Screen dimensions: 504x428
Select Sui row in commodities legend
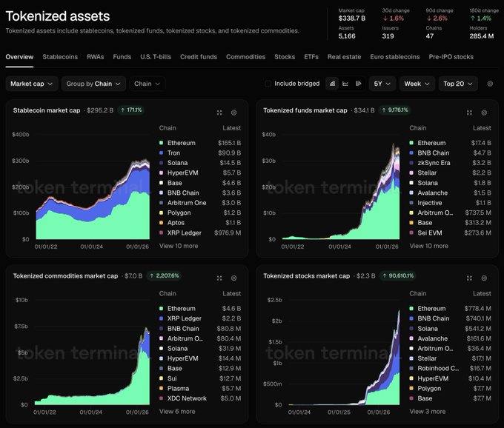click(x=200, y=378)
